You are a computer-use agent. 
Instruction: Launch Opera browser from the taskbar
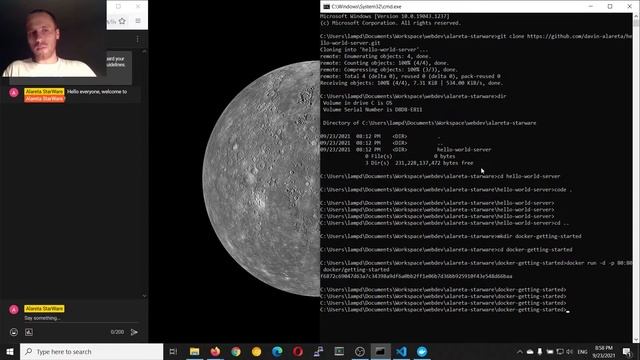click(298, 351)
